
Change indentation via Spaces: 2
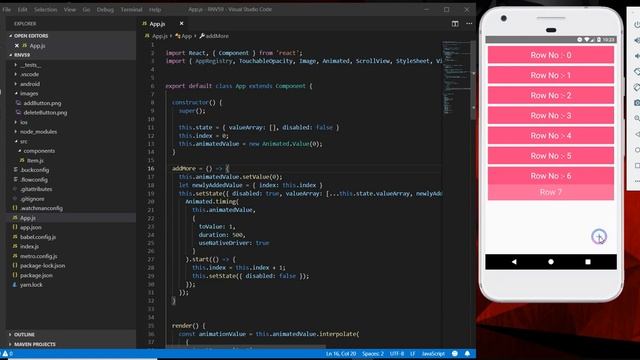[x=373, y=353]
